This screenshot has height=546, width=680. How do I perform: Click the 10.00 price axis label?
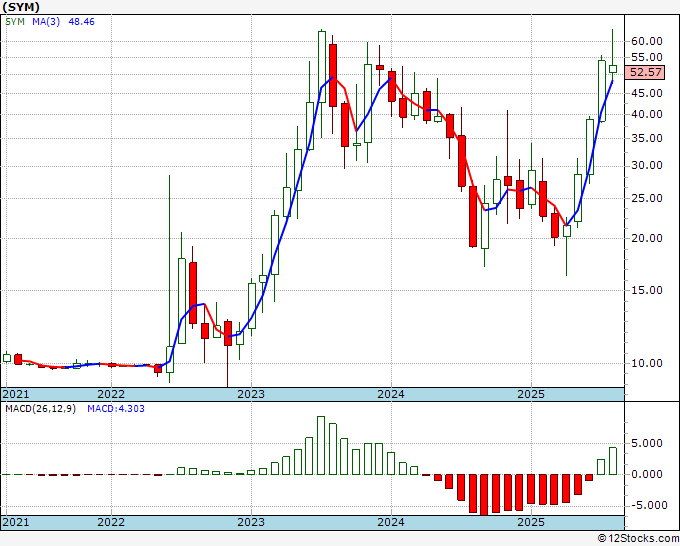point(647,363)
